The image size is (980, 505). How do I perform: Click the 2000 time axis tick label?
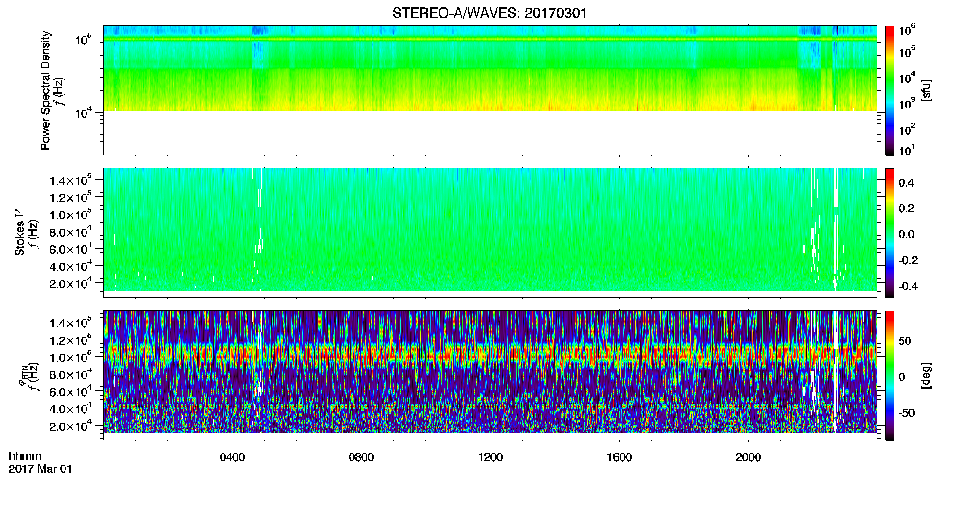tap(749, 457)
